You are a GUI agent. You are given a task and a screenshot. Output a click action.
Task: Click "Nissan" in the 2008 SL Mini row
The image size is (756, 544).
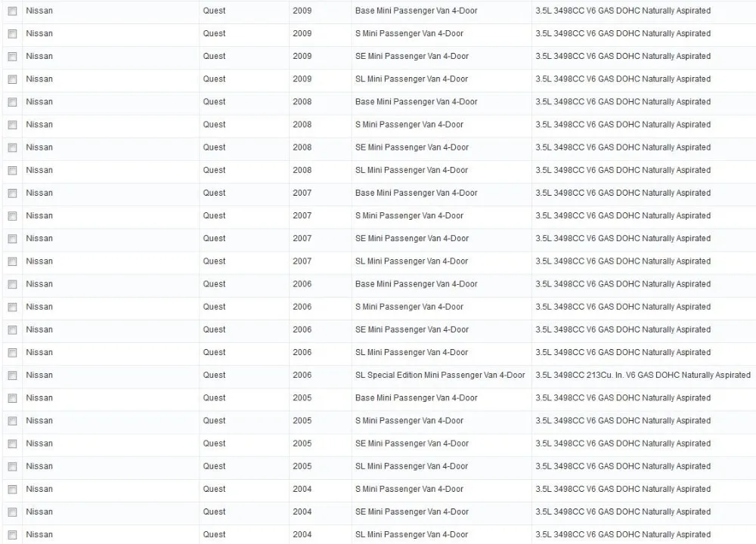tap(39, 170)
